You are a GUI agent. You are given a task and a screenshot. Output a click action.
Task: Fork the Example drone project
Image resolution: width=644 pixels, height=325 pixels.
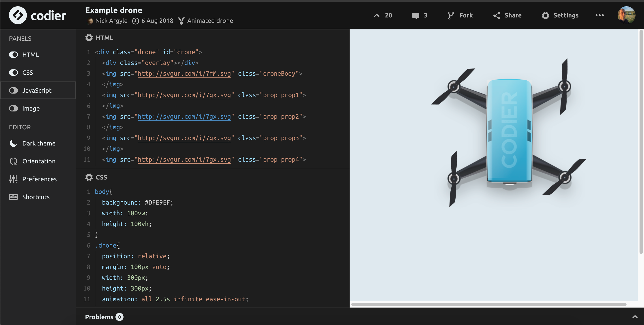pos(460,15)
